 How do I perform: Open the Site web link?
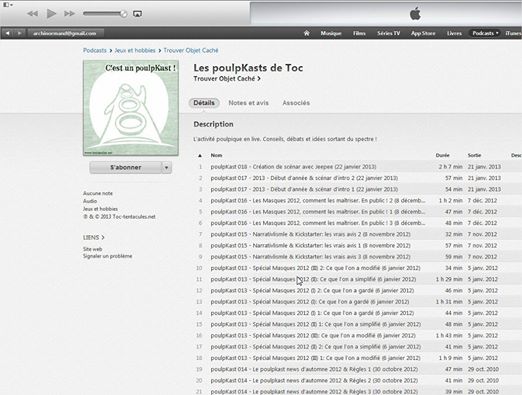pyautogui.click(x=92, y=249)
